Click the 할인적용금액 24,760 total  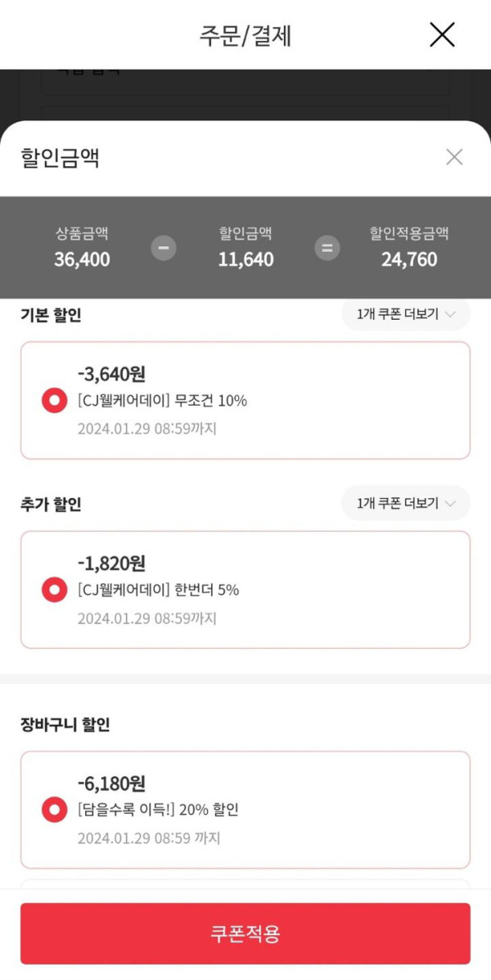click(x=409, y=260)
